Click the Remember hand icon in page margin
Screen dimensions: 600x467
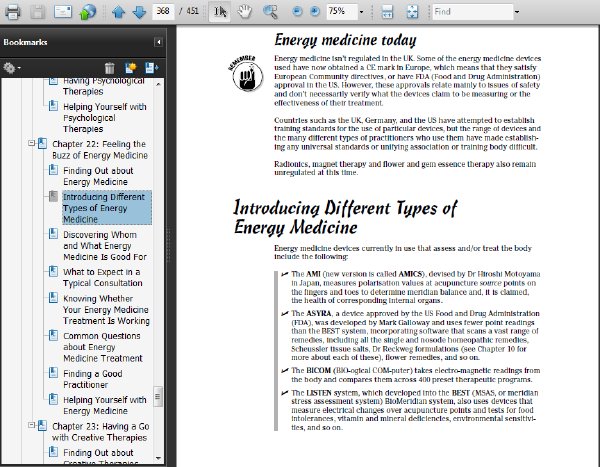coord(247,74)
